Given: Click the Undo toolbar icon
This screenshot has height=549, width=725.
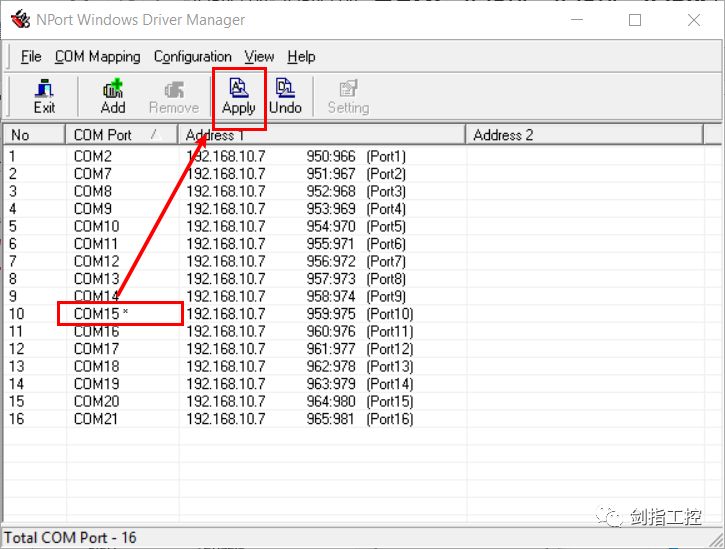Looking at the screenshot, I should (285, 97).
